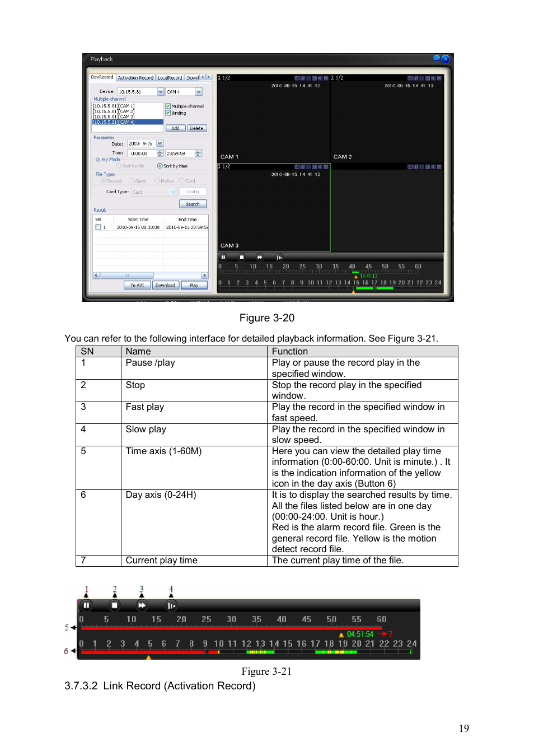
Task: Open Card Type dropdown
Action: [x=173, y=192]
